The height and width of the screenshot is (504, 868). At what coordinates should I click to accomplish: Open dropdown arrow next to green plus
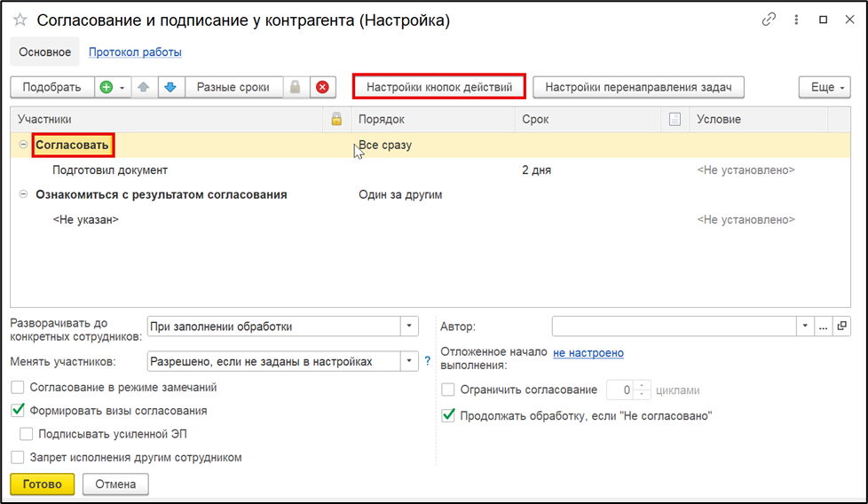[122, 88]
